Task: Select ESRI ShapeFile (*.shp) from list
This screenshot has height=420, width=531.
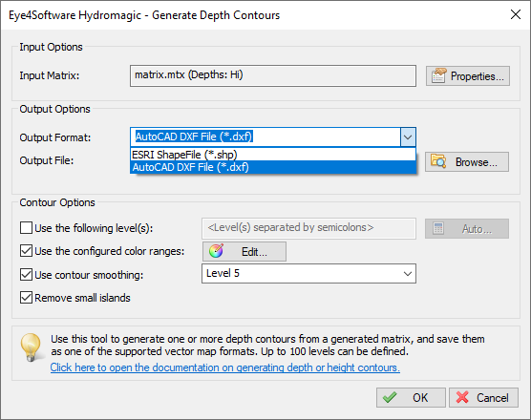Action: coord(273,155)
